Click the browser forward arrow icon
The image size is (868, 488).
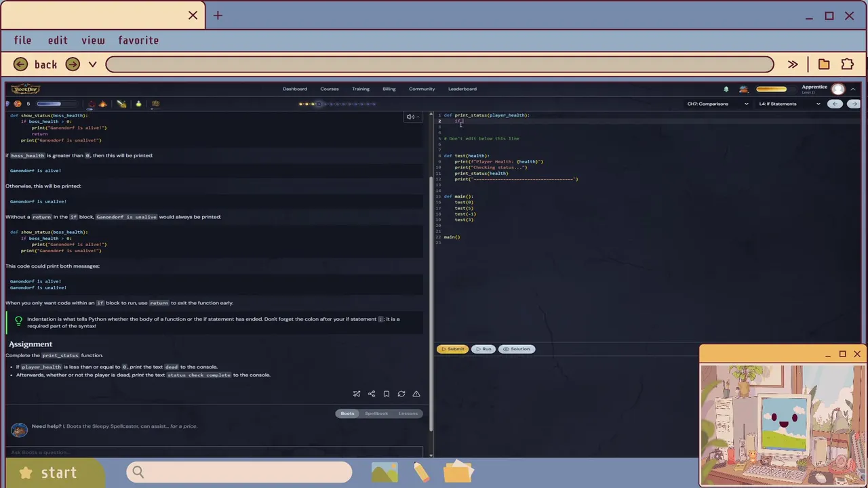[x=73, y=64]
